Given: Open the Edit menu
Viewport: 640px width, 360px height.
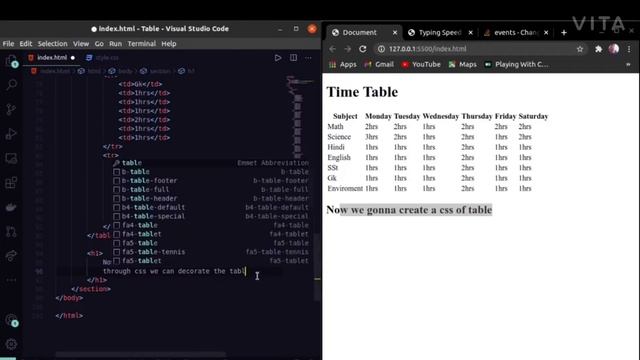Looking at the screenshot, I should click(x=25, y=44).
